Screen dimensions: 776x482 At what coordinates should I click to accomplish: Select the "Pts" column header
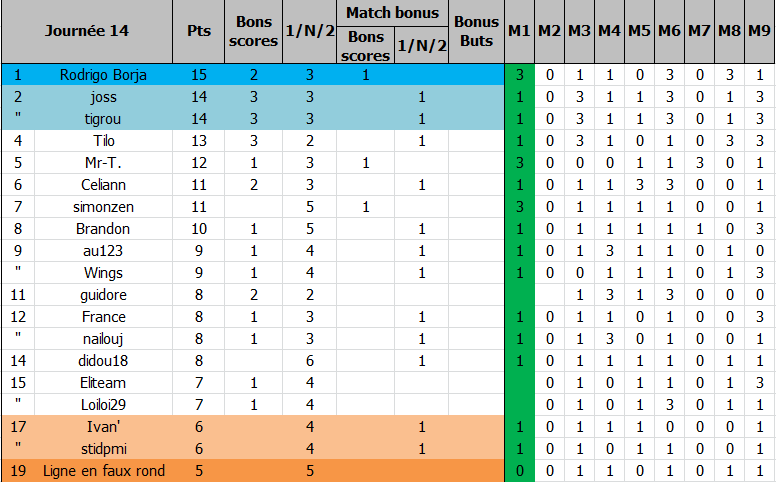pyautogui.click(x=199, y=31)
